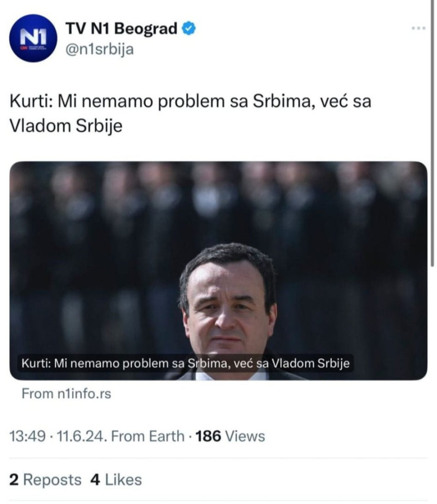Screen dimensions: 437x504
Task: Click the blue verified badge
Action: (188, 29)
